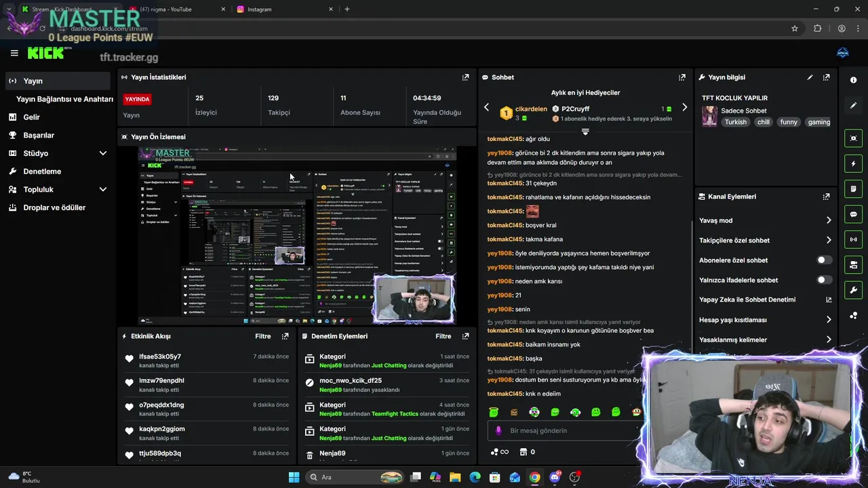The width and height of the screenshot is (868, 488).
Task: Click the pencil icon in the right sidebar
Action: [853, 105]
